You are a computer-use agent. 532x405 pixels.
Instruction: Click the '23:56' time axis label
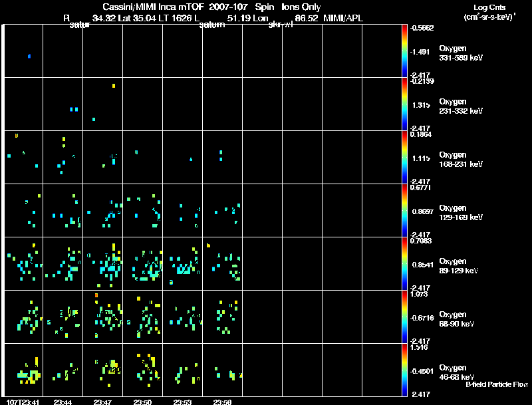[x=222, y=402]
